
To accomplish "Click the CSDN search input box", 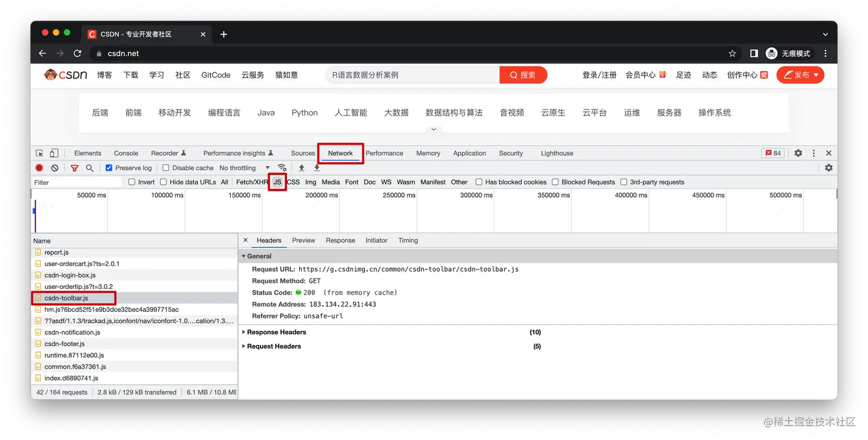I will click(x=412, y=75).
